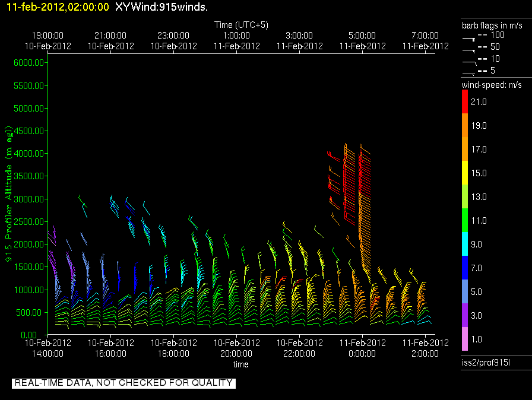Click the REAL-TIME DATA, NOT CHECKED FOR QUALITY banner
Viewport: 532px width, 400px height.
point(123,383)
